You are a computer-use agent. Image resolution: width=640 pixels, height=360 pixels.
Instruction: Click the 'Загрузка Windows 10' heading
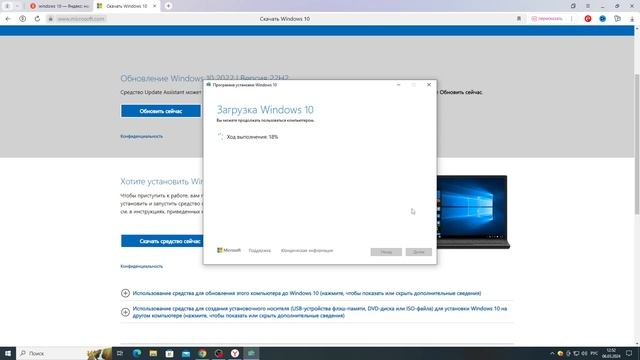coord(265,110)
